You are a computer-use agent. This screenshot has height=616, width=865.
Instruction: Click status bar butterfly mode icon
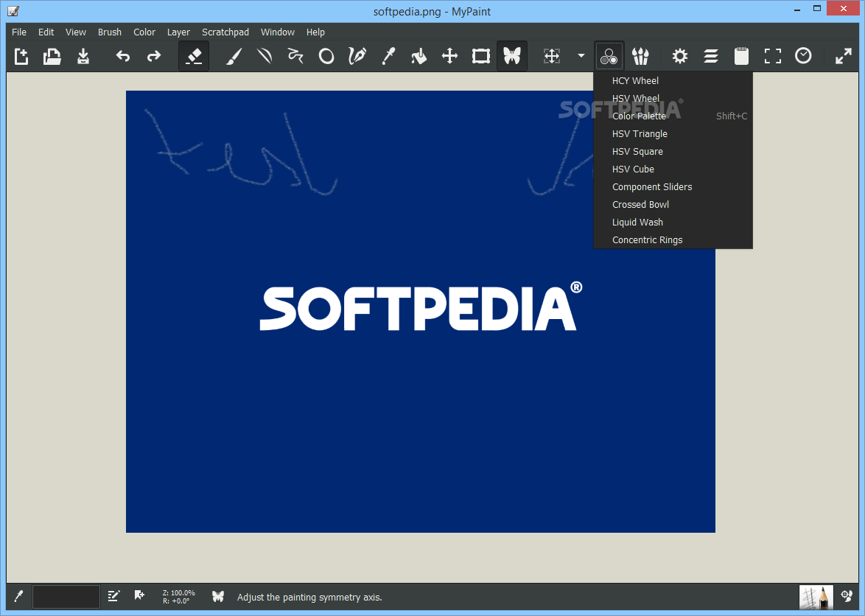(218, 596)
